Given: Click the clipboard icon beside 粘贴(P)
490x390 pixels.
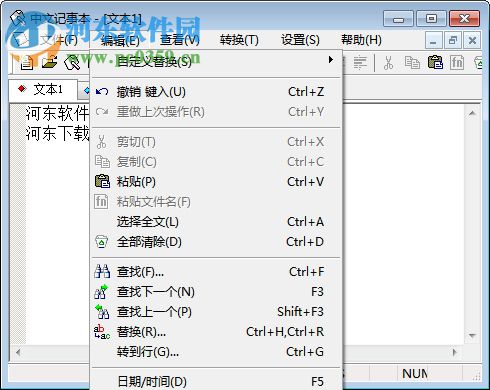Looking at the screenshot, I should pos(102,182).
